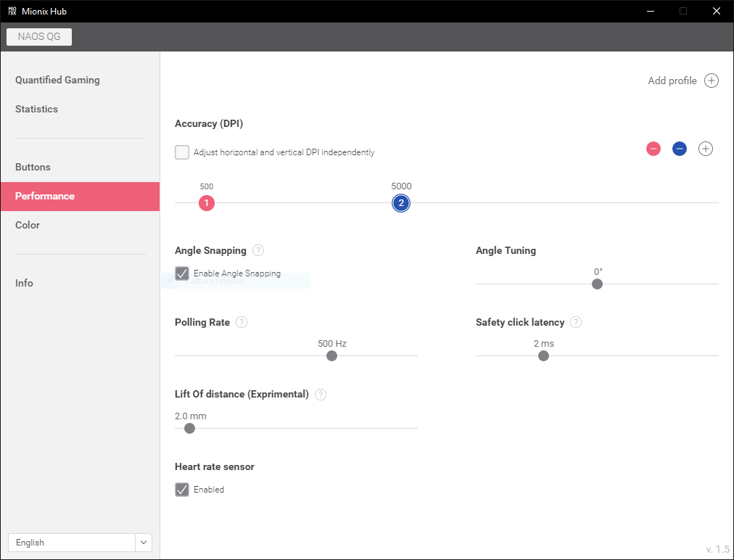The image size is (734, 560).
Task: Open the Angle Snapping help icon
Action: pyautogui.click(x=258, y=250)
